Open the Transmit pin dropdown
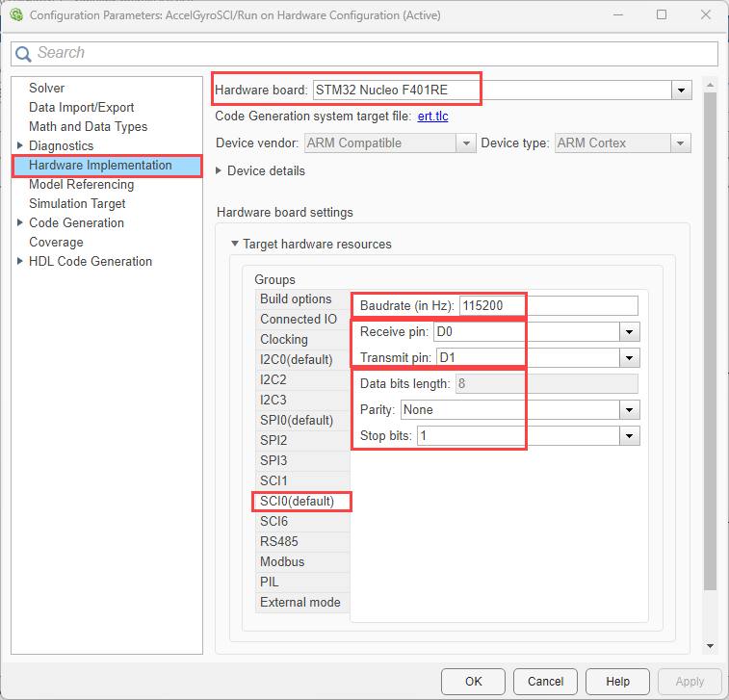The height and width of the screenshot is (700, 729). [630, 358]
